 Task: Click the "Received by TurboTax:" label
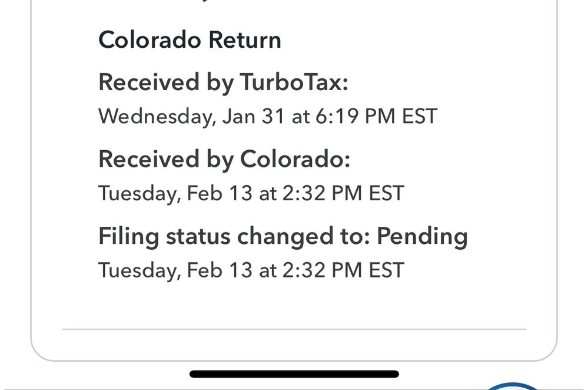[x=223, y=82]
